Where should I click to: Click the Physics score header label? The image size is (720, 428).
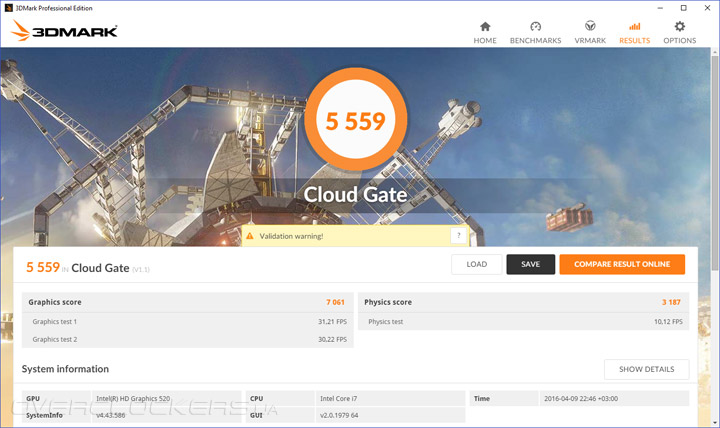coord(388,302)
